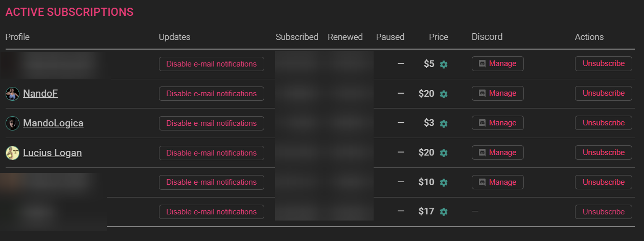Image resolution: width=644 pixels, height=241 pixels.
Task: Click Lucius Logan's profile avatar
Action: (x=12, y=153)
